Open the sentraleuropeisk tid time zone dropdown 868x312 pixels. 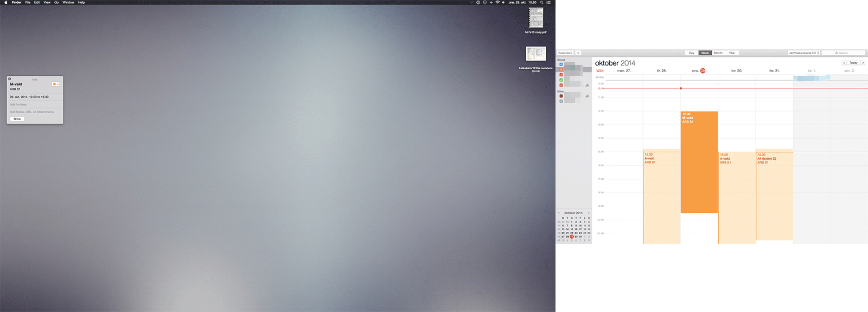(x=804, y=53)
